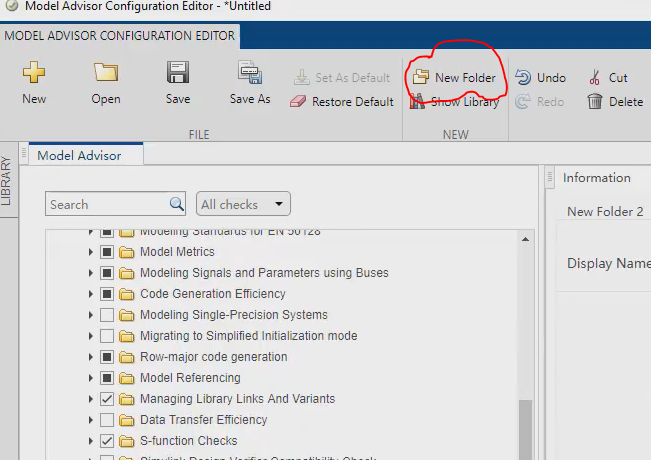The image size is (651, 460).
Task: Click the New Folder 2 title text
Action: pos(605,212)
